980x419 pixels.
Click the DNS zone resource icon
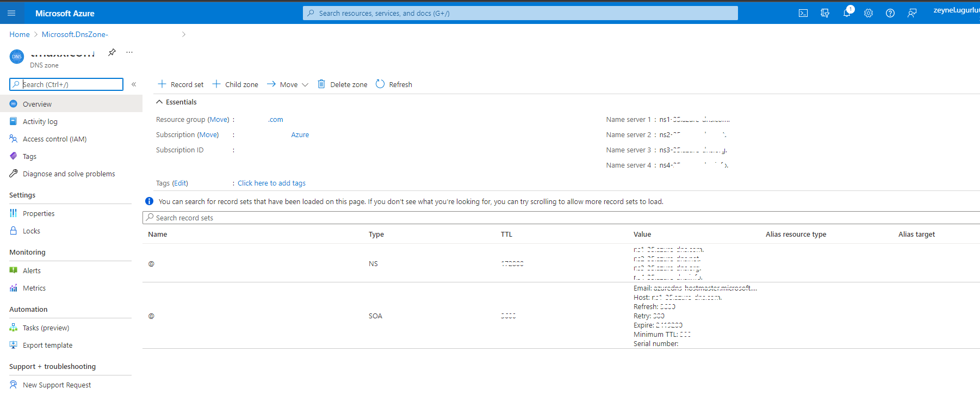click(17, 56)
